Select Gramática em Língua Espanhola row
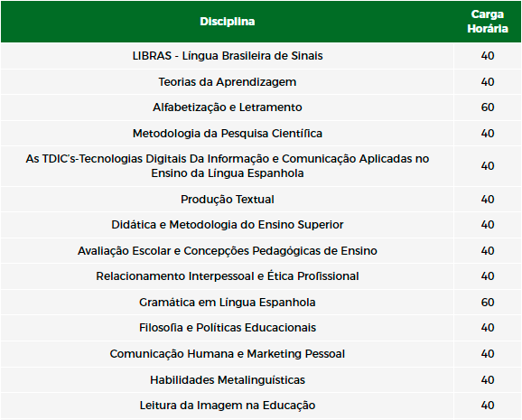 coord(261,302)
